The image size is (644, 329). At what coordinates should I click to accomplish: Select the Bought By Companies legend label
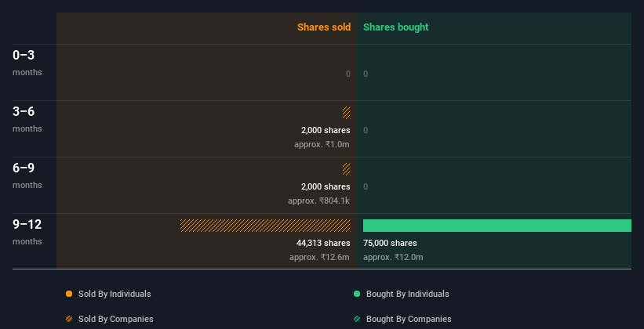[x=409, y=319]
